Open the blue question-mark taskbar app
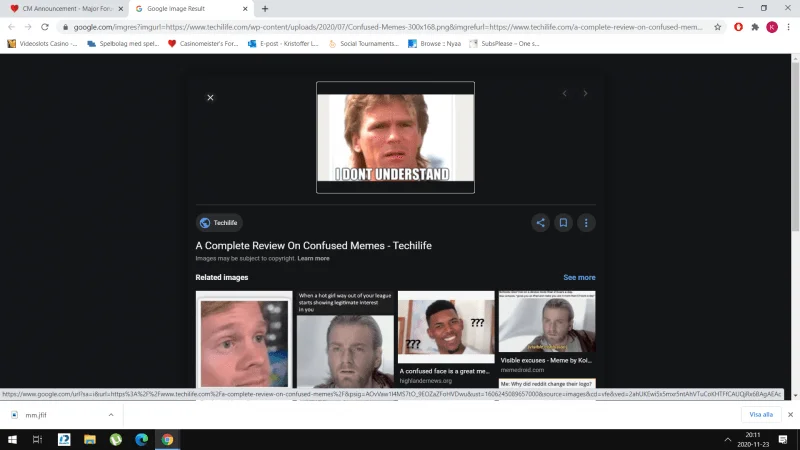This screenshot has width=800, height=450. [x=64, y=439]
